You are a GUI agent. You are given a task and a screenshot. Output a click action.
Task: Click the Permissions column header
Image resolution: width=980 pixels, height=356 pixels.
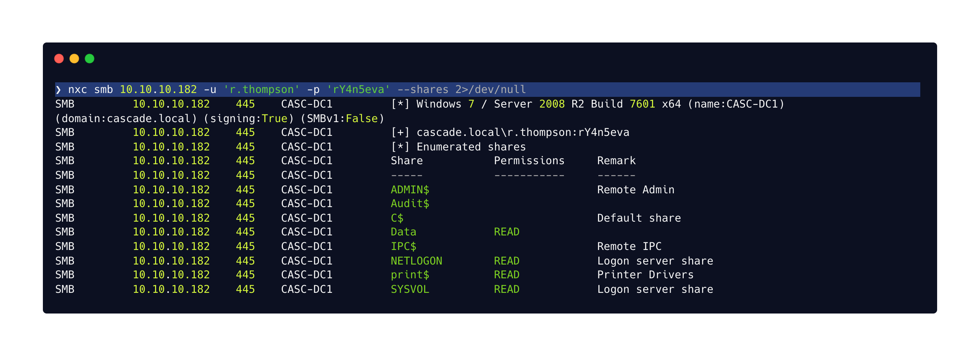click(x=529, y=161)
